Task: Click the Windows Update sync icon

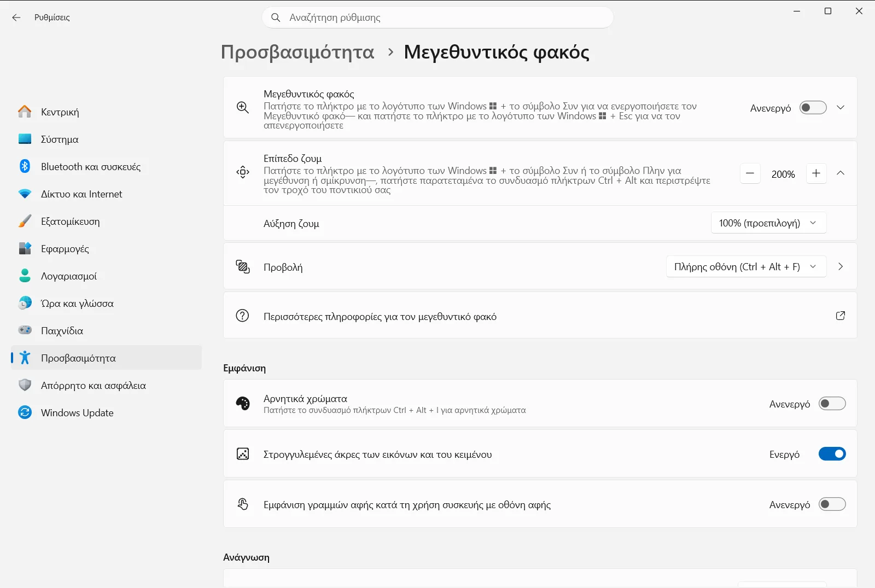Action: click(25, 412)
